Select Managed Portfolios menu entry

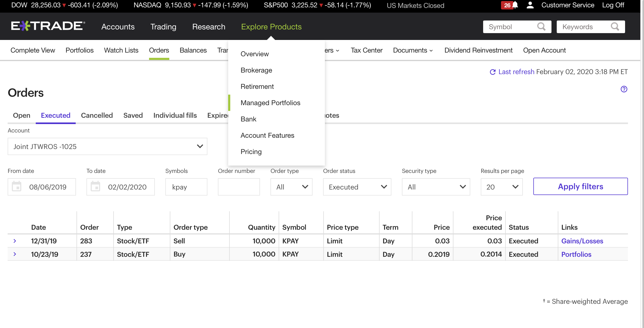[x=270, y=103]
